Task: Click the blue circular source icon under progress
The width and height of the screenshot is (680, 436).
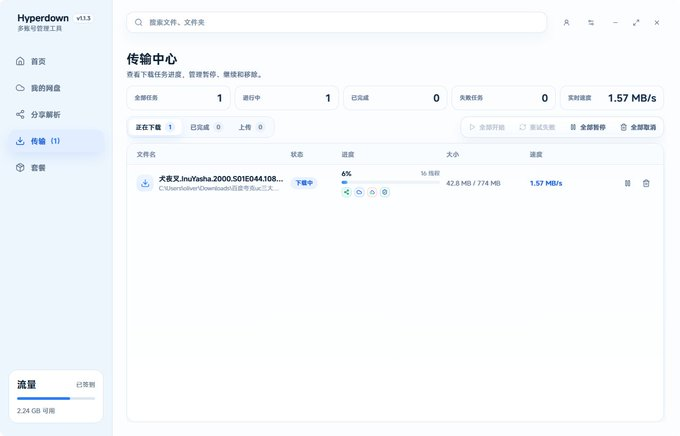Action: (385, 192)
